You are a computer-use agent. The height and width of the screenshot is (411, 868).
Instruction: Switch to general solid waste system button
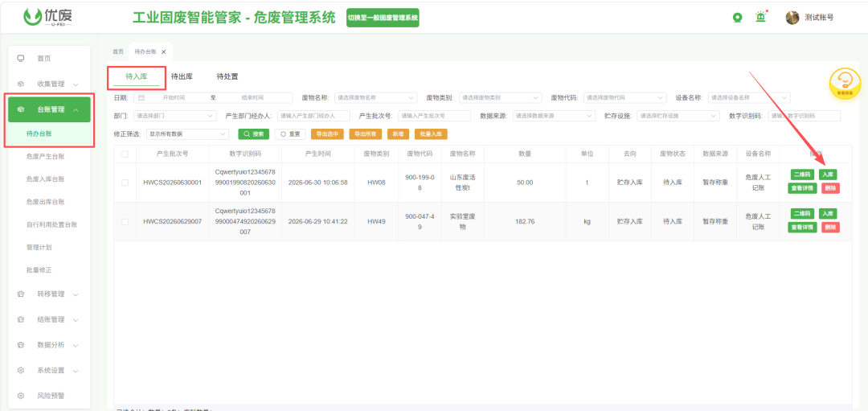click(x=383, y=18)
